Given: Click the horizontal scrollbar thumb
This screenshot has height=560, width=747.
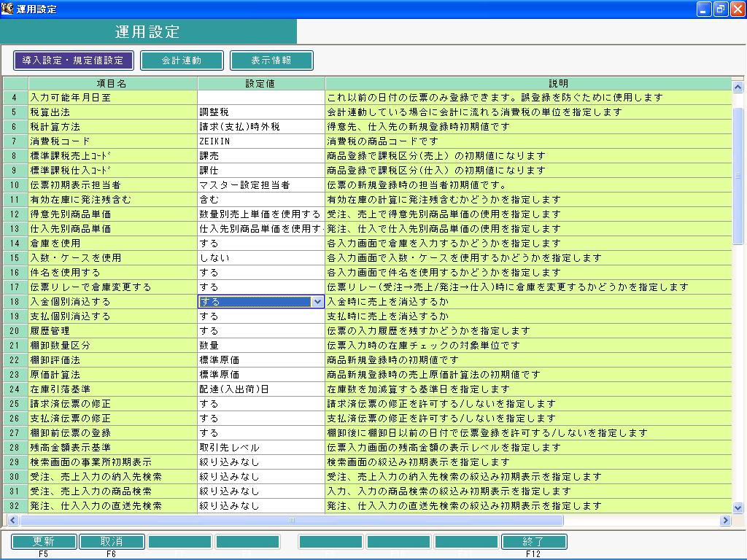Looking at the screenshot, I should (x=292, y=520).
